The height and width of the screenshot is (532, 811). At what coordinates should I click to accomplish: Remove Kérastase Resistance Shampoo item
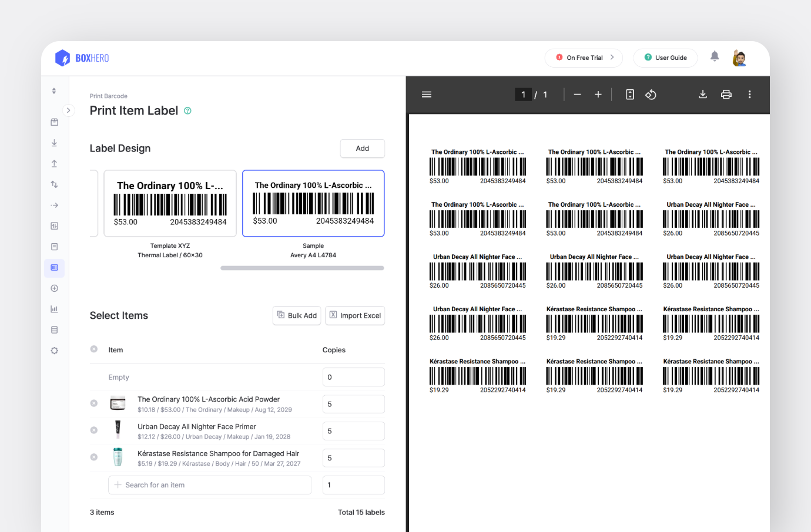tap(94, 457)
